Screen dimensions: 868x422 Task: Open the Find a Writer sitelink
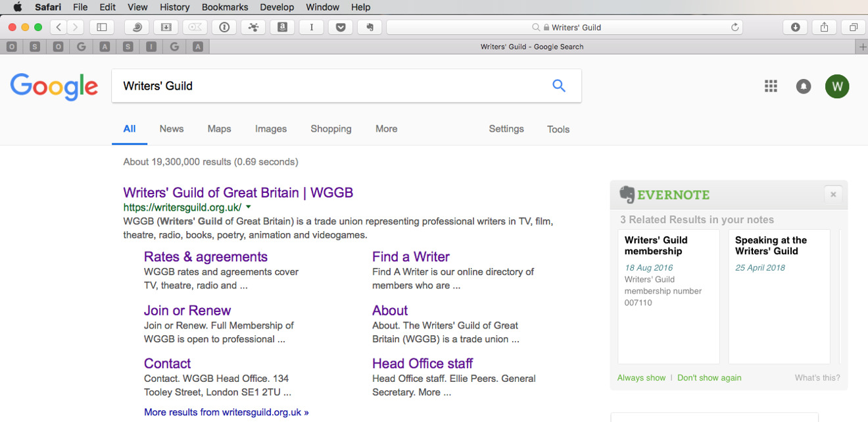411,257
